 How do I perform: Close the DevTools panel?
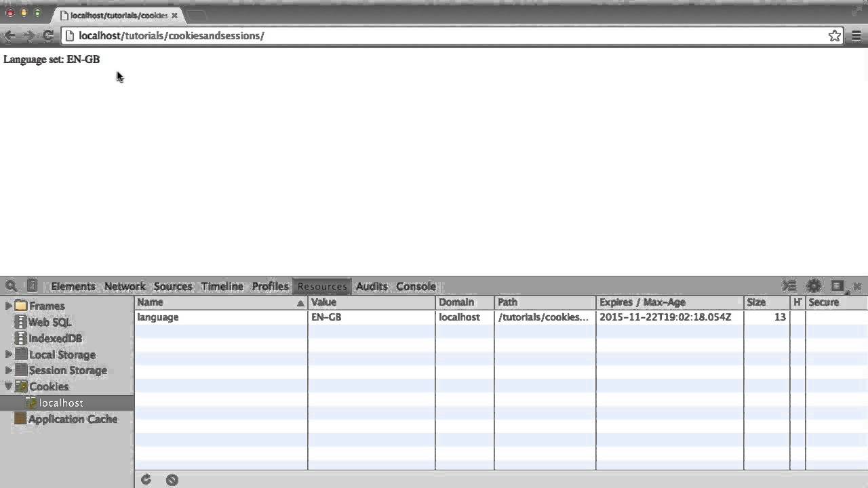[x=857, y=286]
